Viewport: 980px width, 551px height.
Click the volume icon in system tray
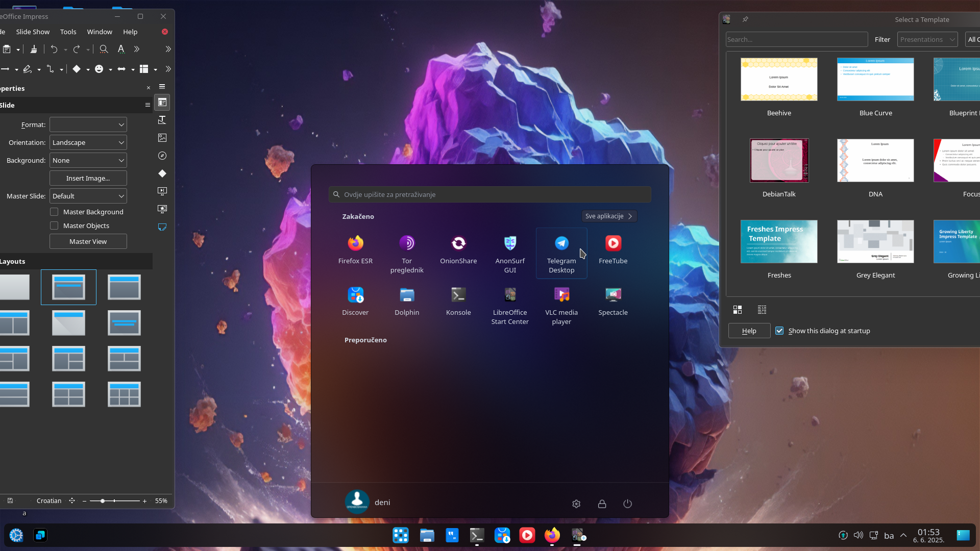(859, 535)
